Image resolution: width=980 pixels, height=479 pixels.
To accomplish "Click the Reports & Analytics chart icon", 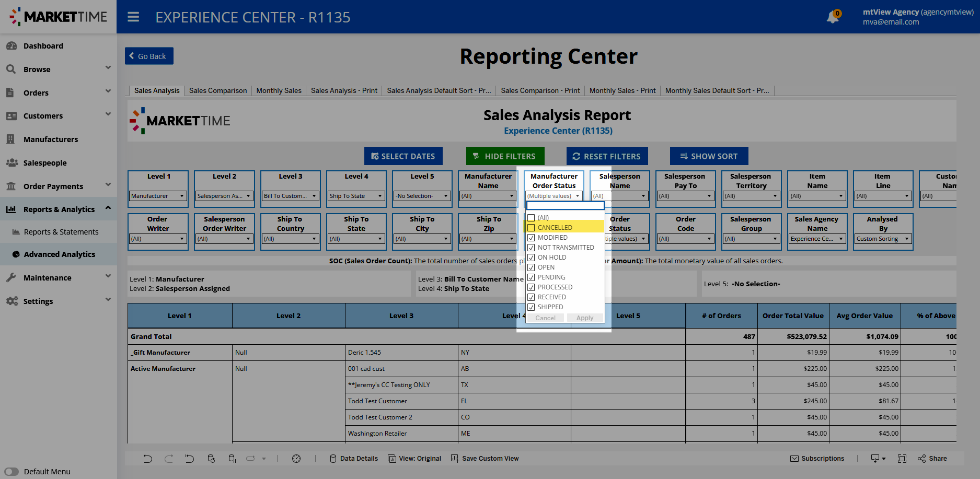I will tap(11, 209).
